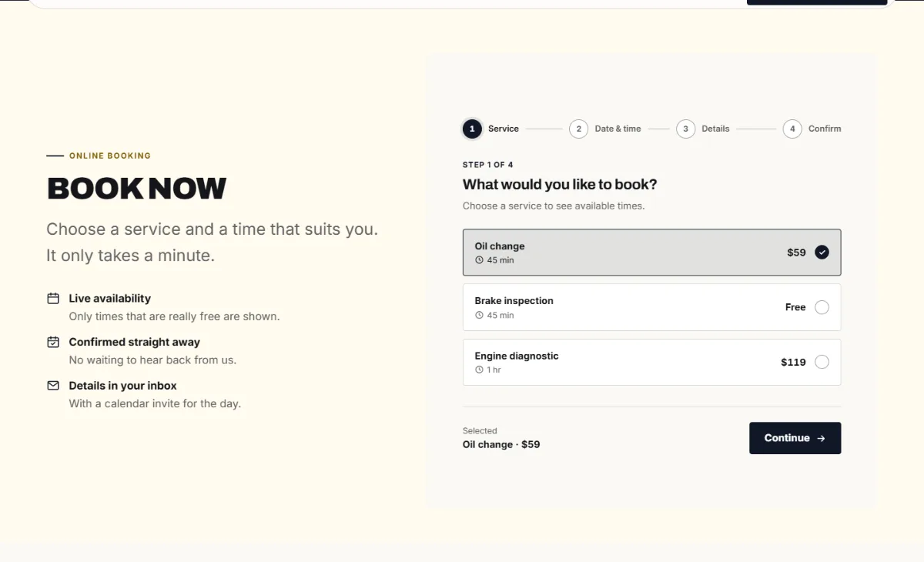Click the arrow icon in the Continue button
This screenshot has width=924, height=562.
[821, 438]
